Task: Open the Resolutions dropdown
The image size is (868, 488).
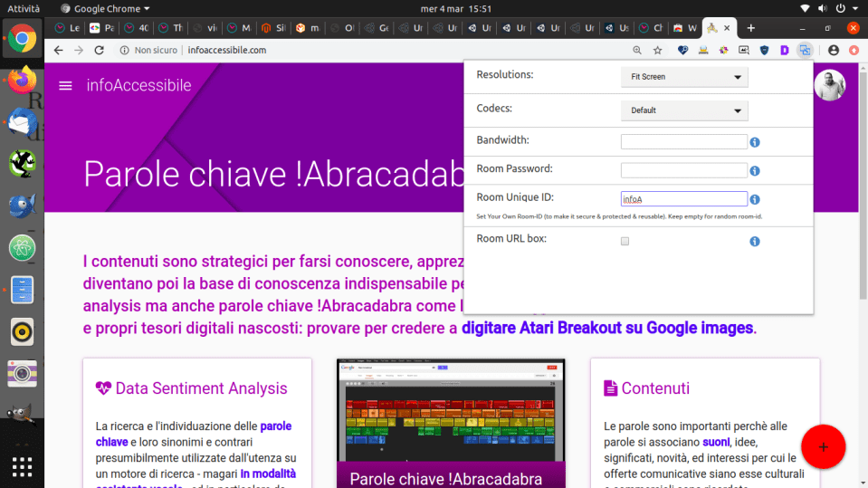Action: coord(684,77)
